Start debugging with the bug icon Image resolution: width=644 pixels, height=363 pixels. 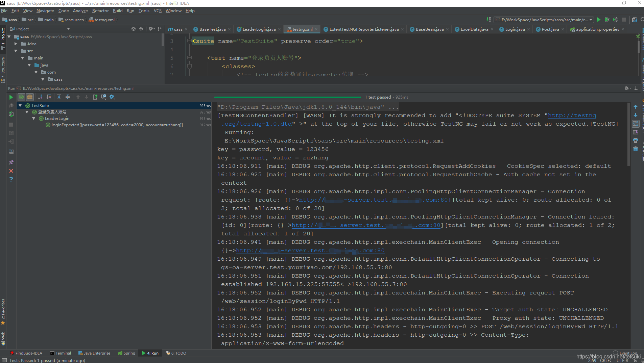[607, 20]
